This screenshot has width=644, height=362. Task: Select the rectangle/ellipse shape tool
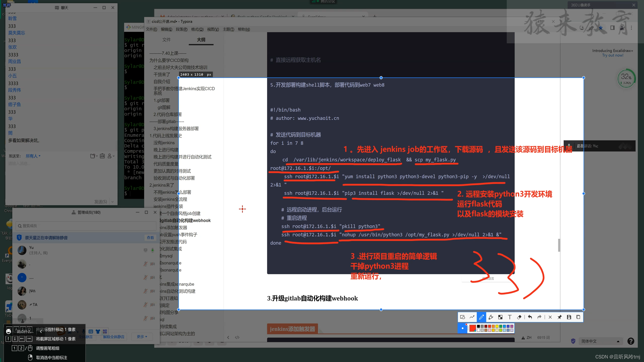pos(462,317)
